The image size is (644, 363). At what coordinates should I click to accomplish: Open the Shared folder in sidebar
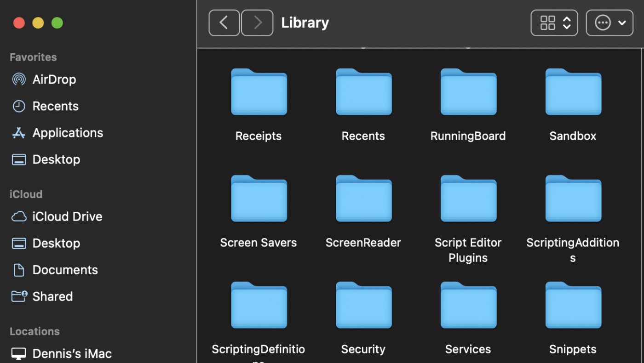click(52, 296)
